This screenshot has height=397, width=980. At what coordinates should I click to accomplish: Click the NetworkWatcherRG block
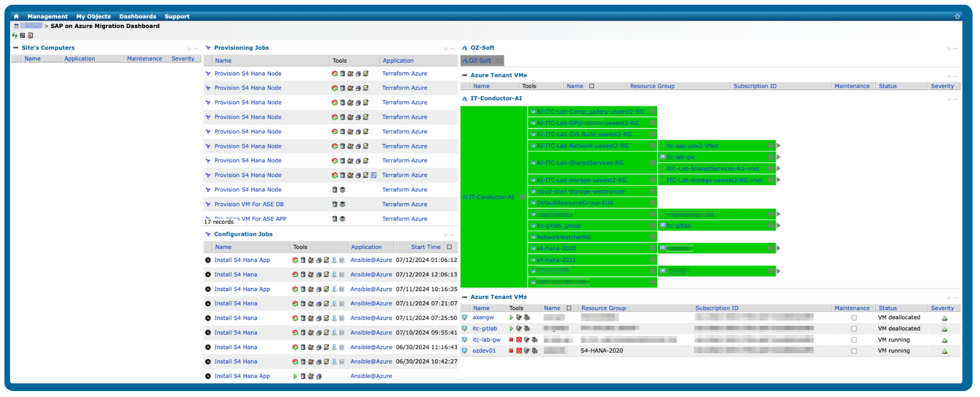[593, 237]
